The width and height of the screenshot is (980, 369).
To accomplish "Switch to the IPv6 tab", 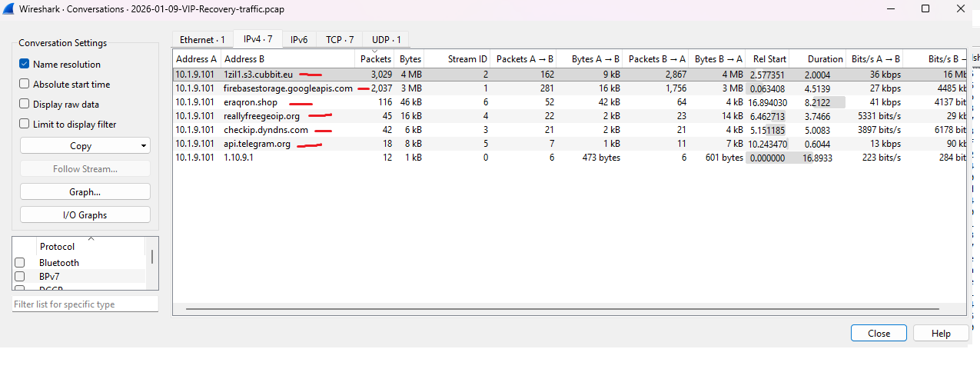I will coord(299,40).
